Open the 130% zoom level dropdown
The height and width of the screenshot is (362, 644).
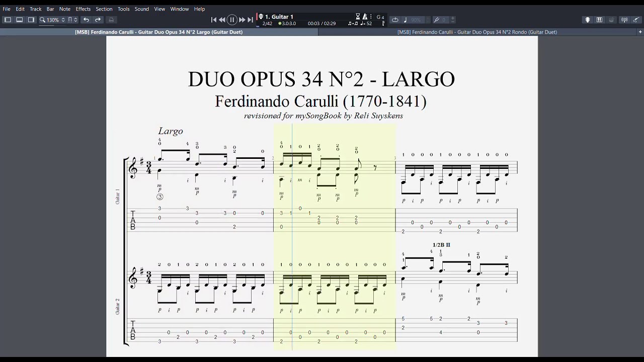tap(56, 20)
